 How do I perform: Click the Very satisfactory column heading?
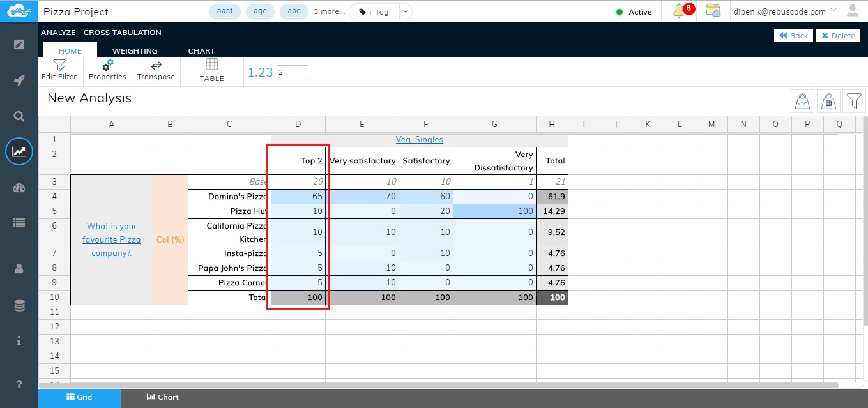click(362, 161)
